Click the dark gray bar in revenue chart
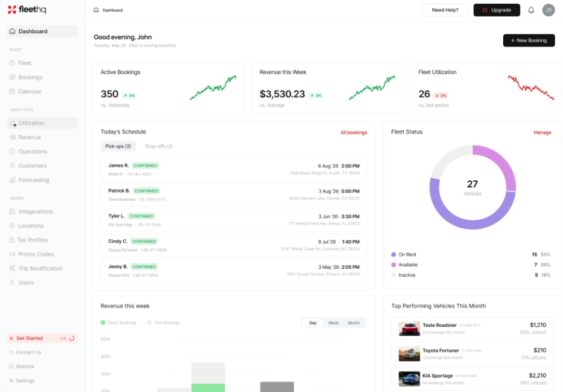 click(x=277, y=387)
